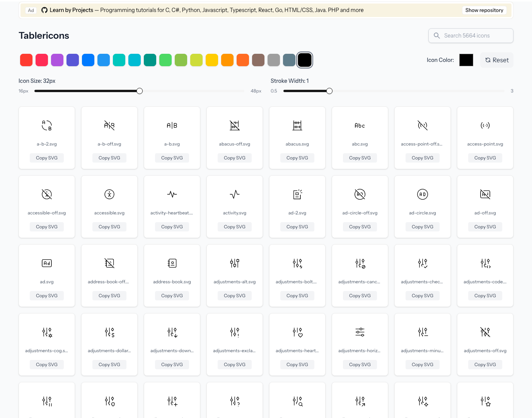The width and height of the screenshot is (532, 418).
Task: Select the activity.svg heartbeat icon
Action: (x=234, y=194)
